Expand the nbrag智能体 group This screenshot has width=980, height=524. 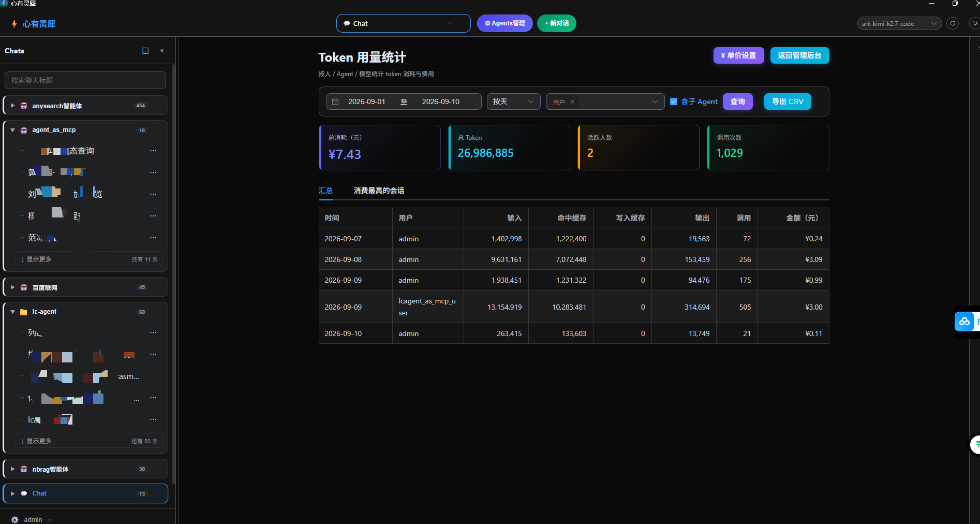coord(12,469)
